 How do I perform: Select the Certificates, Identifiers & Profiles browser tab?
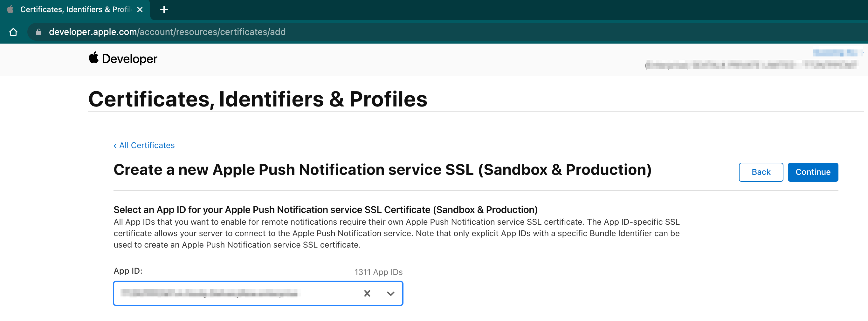75,10
